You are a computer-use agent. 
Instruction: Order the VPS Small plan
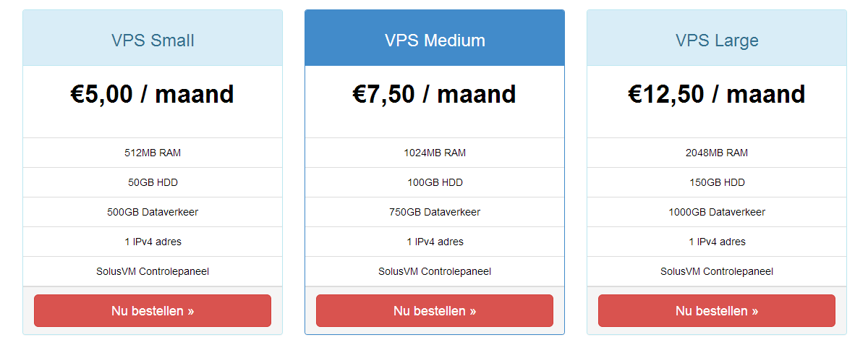(153, 310)
